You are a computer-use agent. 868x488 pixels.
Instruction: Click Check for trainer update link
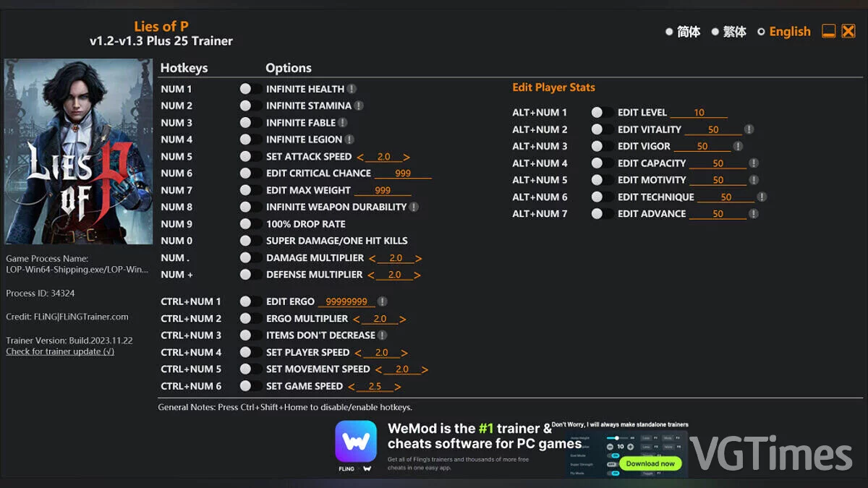pyautogui.click(x=60, y=351)
